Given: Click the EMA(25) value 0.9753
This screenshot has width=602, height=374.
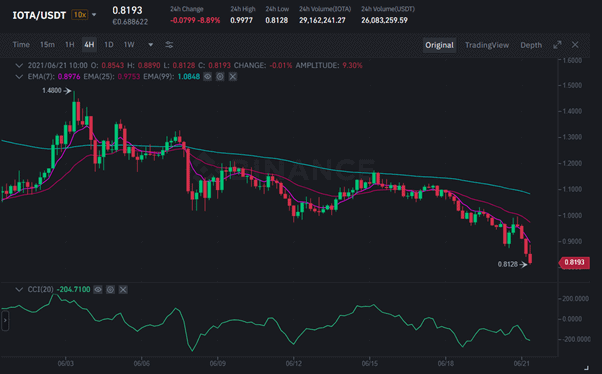Looking at the screenshot, I should click(x=129, y=77).
